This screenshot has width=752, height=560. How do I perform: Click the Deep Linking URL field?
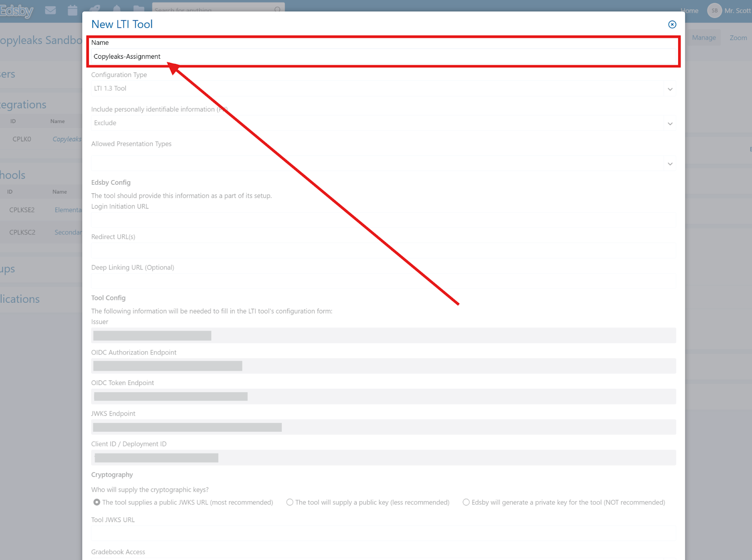tap(384, 281)
